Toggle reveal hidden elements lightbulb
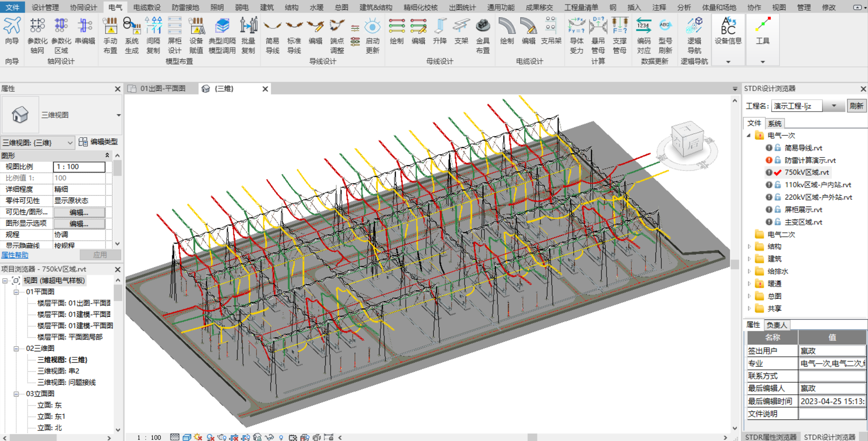868x441 pixels. (281, 437)
